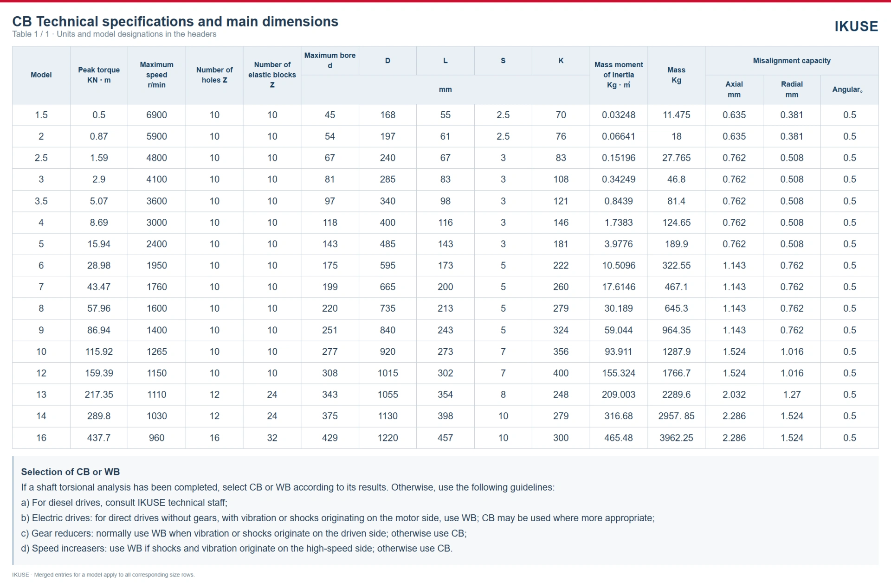891x588 pixels.
Task: Click the Speed increasers guideline line
Action: tap(237, 549)
